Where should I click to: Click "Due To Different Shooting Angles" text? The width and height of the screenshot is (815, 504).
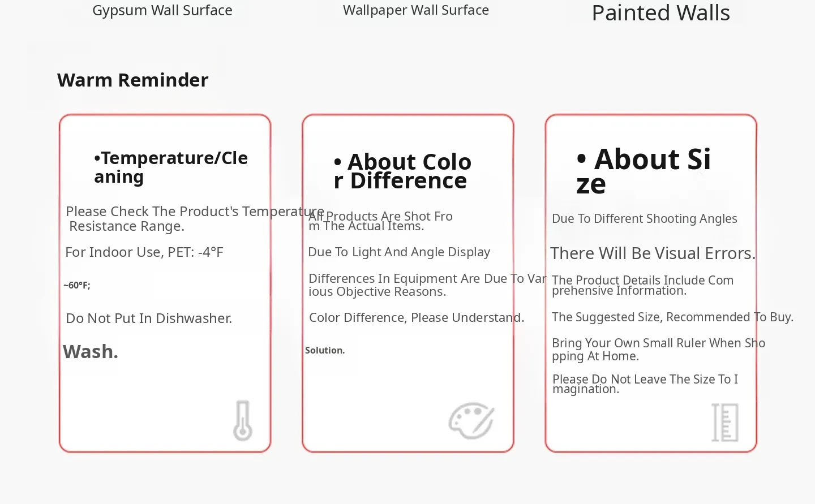(x=644, y=219)
